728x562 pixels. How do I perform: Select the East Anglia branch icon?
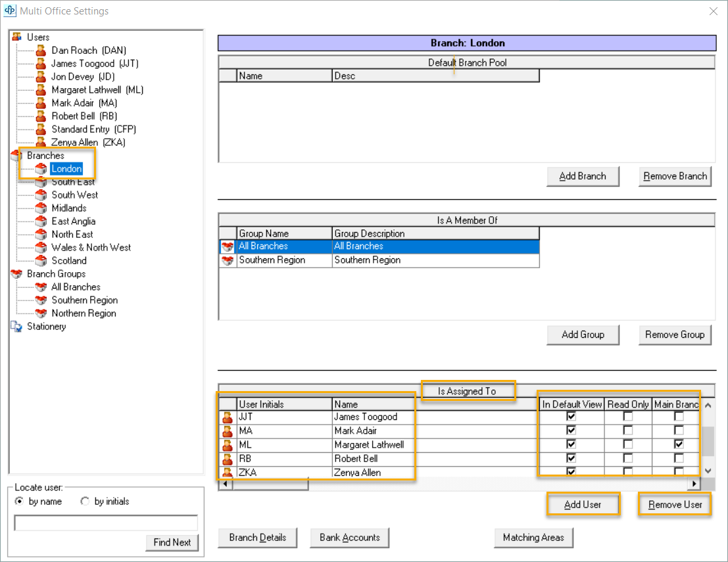click(x=41, y=221)
